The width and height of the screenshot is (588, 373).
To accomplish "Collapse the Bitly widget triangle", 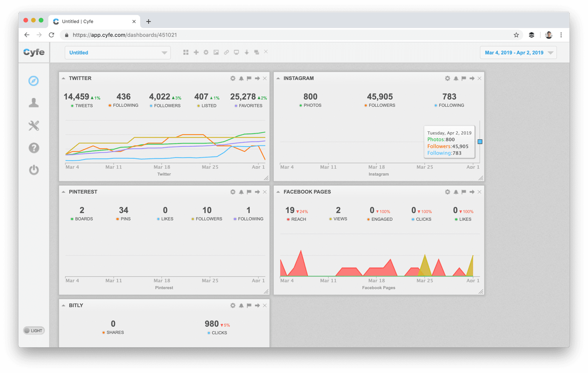I will click(64, 306).
